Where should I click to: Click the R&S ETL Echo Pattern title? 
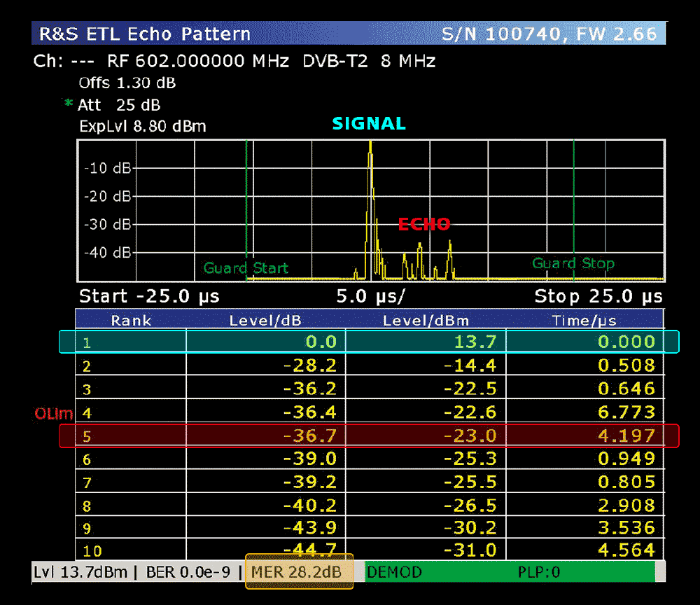click(145, 34)
